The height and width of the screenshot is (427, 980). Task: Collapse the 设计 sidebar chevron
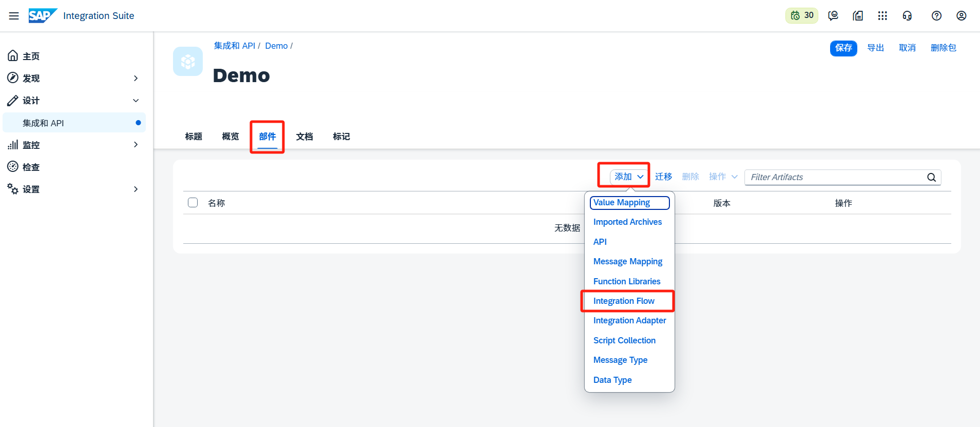pyautogui.click(x=136, y=100)
